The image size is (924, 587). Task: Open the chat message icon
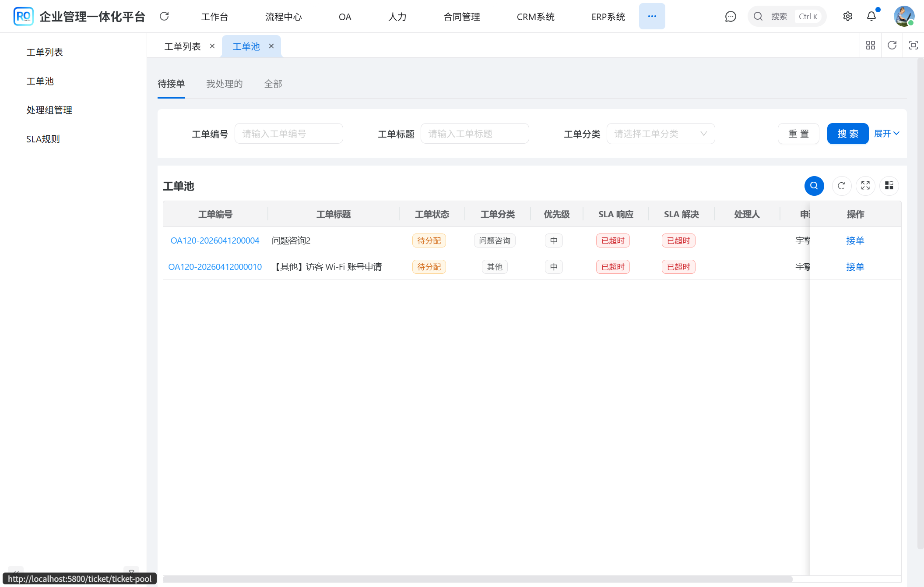(730, 17)
